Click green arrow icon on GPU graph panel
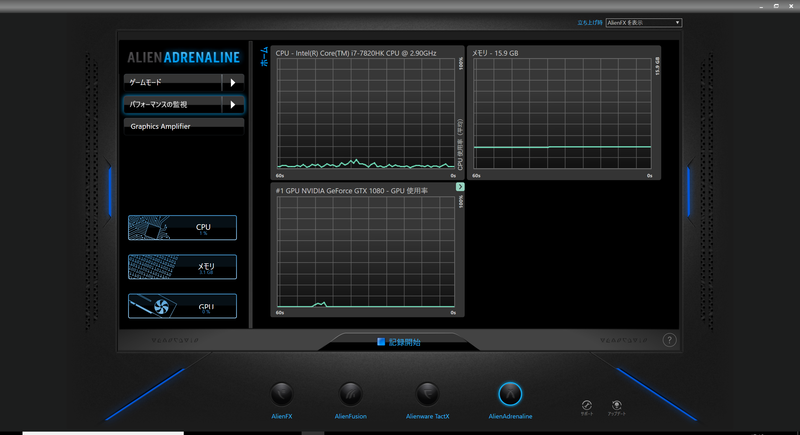The width and height of the screenshot is (800, 435). pyautogui.click(x=460, y=187)
